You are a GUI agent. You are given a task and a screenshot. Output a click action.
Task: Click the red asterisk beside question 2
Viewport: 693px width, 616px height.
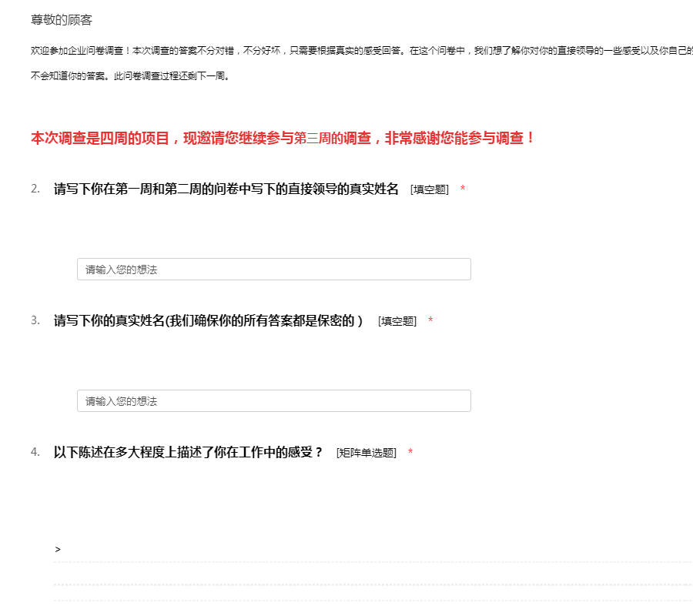pyautogui.click(x=463, y=189)
